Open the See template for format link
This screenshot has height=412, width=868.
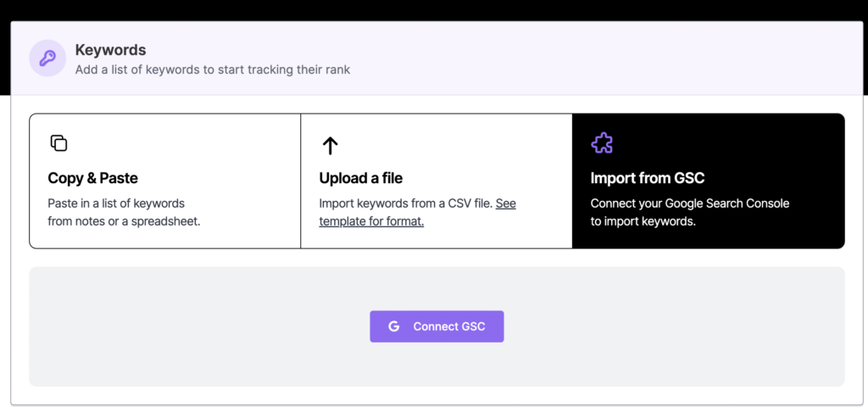[x=417, y=213]
